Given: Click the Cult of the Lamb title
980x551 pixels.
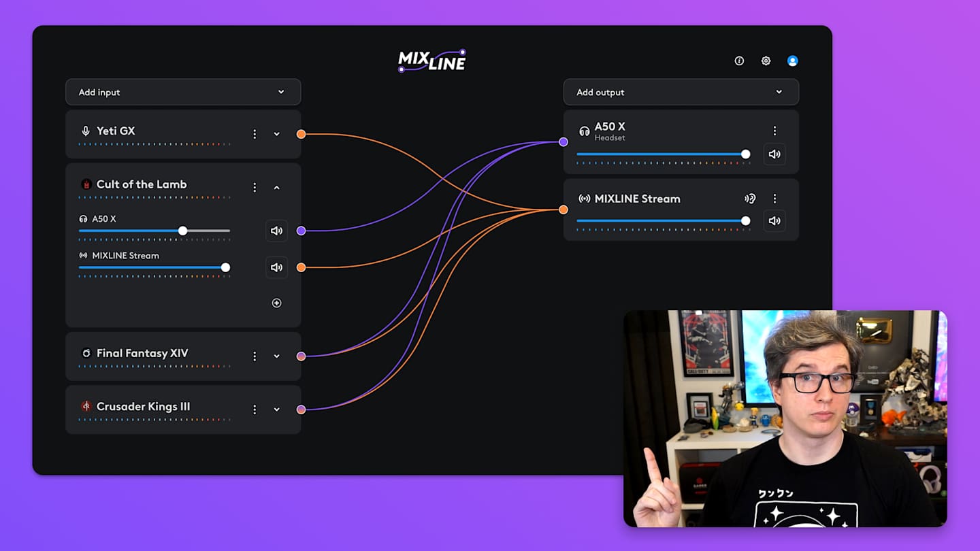Looking at the screenshot, I should (142, 184).
